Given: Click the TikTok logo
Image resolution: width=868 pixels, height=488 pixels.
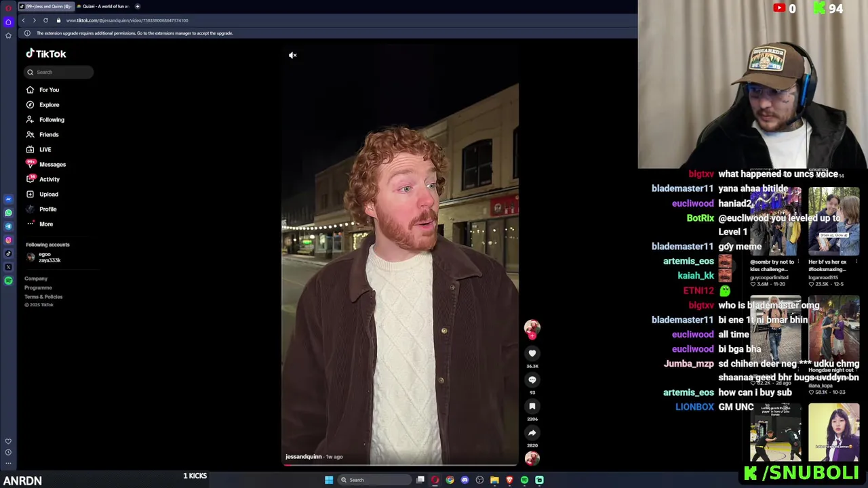Looking at the screenshot, I should click(x=46, y=54).
